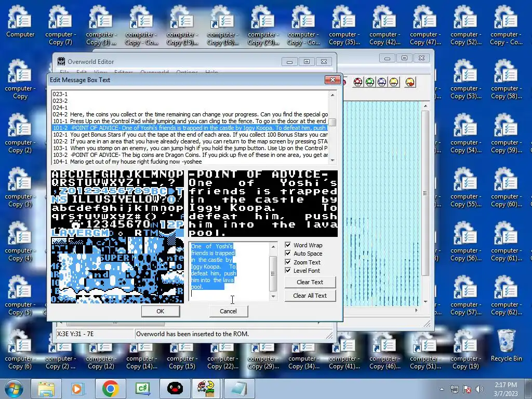532x399 pixels.
Task: Toggle the Auto Space checkbox
Action: pyautogui.click(x=288, y=254)
